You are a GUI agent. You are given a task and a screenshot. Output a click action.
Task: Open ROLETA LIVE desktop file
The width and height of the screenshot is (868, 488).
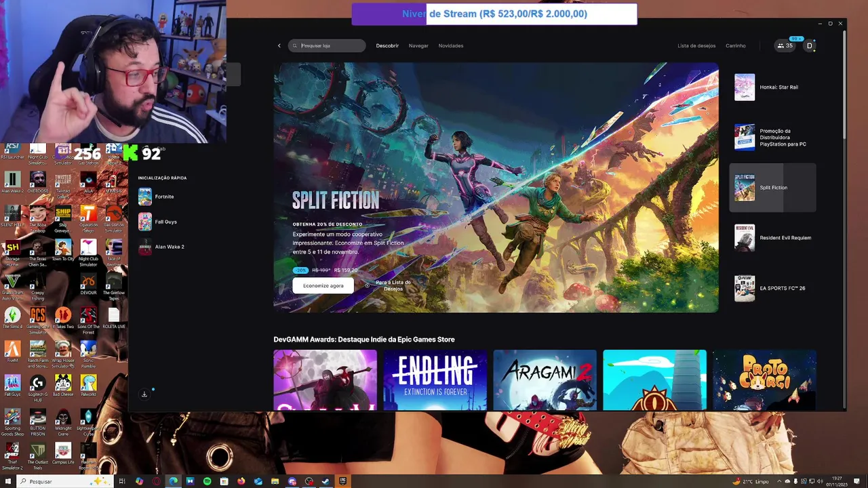114,318
